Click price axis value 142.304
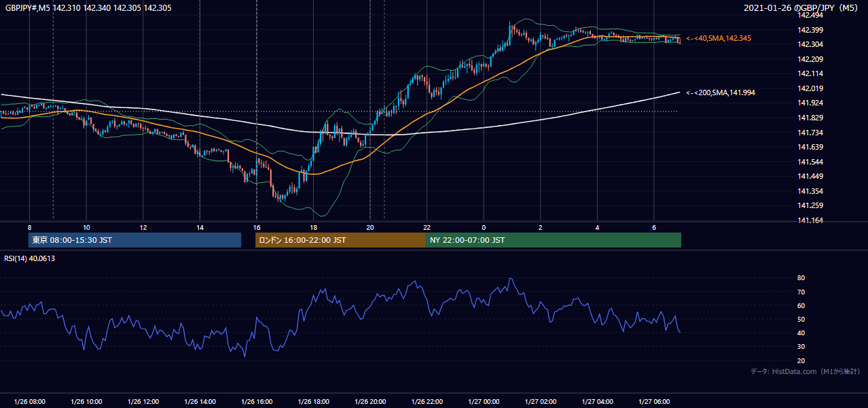The width and height of the screenshot is (868, 408). click(x=810, y=44)
